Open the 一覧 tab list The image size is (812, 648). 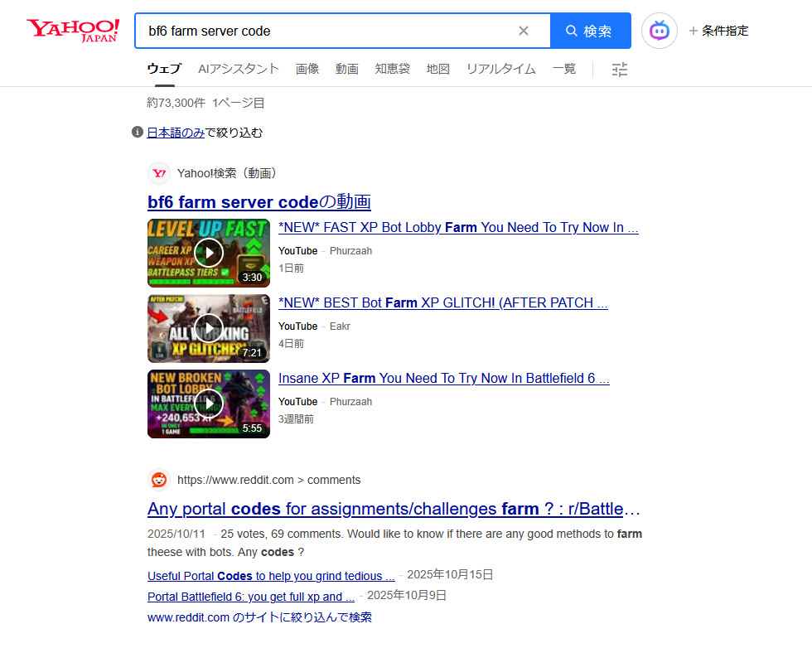click(x=564, y=69)
